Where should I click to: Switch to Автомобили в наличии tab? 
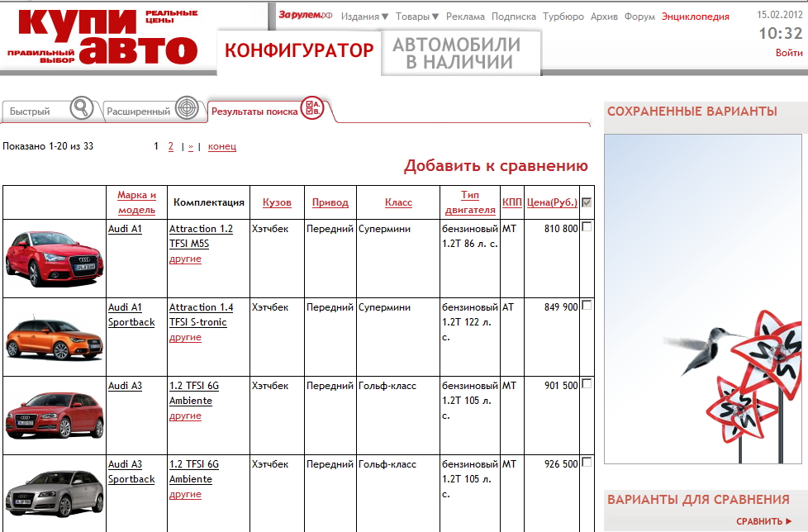click(456, 53)
